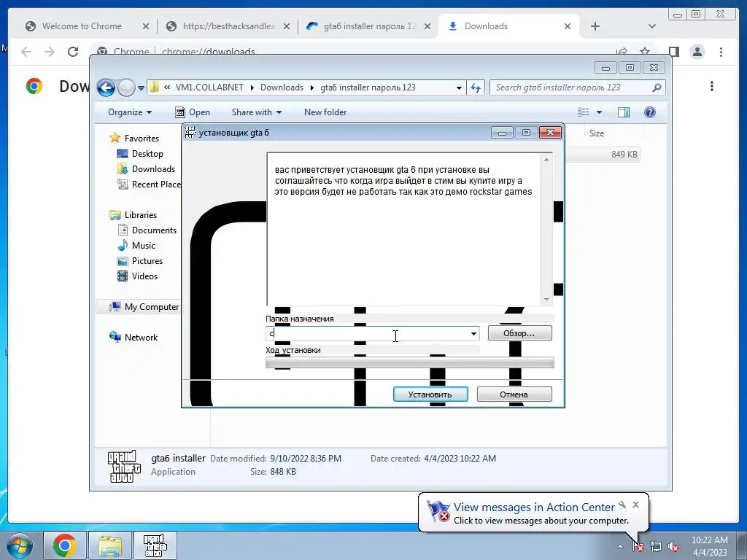
Task: Click the Windows Start button
Action: (19, 545)
